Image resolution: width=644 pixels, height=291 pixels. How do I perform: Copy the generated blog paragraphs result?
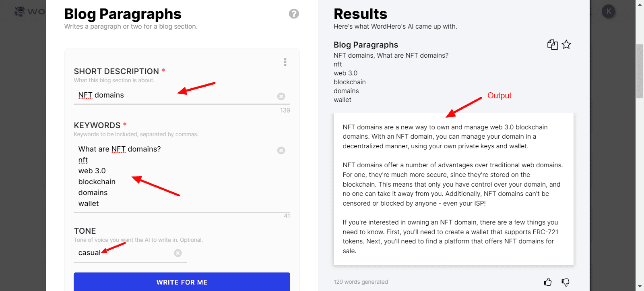pos(552,45)
